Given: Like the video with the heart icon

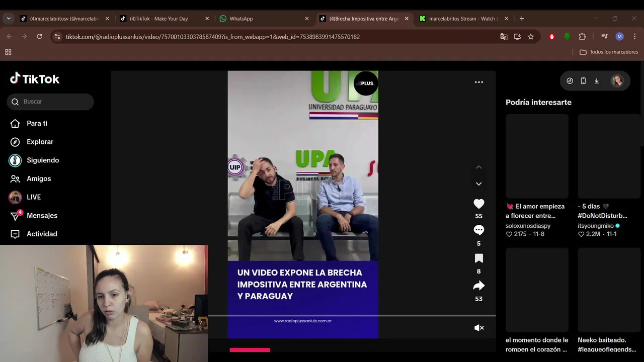Looking at the screenshot, I should click(478, 204).
